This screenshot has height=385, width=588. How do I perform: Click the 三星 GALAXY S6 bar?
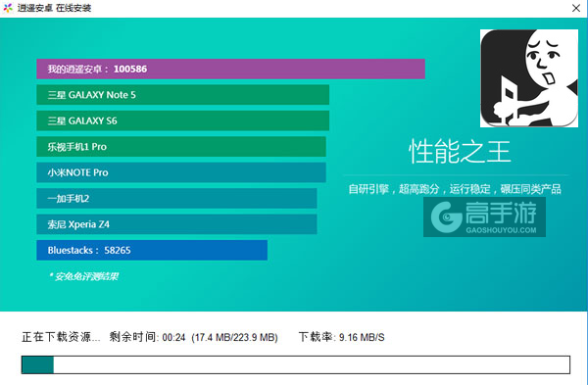pos(182,120)
